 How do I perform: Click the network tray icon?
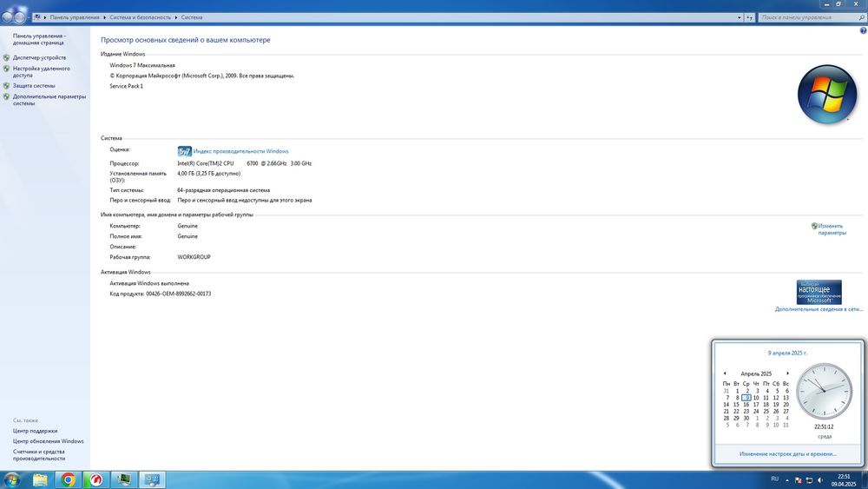click(809, 480)
